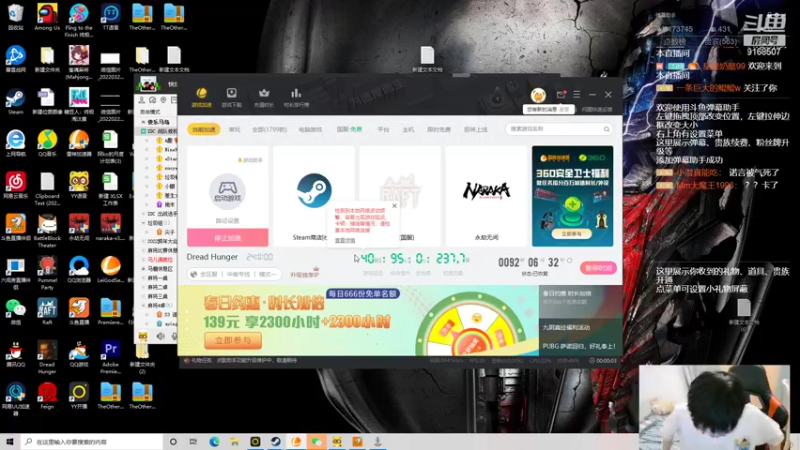Open the Steam store game card
This screenshot has height=450, width=800.
point(314,196)
